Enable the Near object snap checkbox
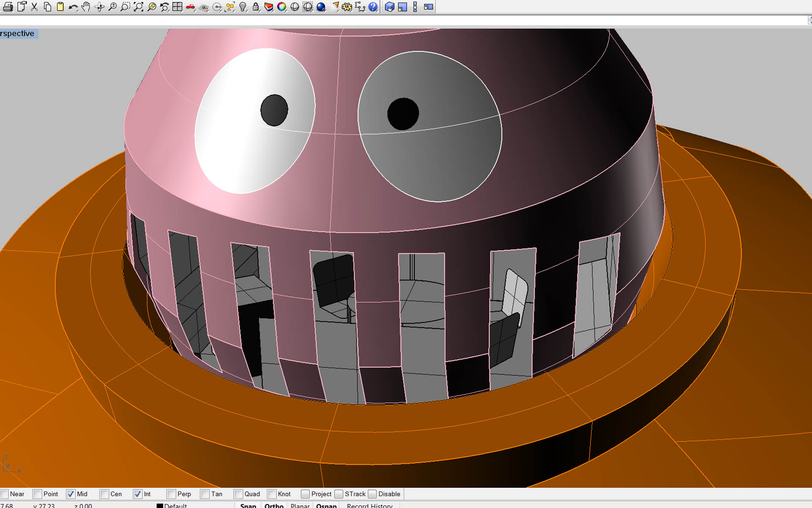The width and height of the screenshot is (812, 508). pyautogui.click(x=5, y=494)
